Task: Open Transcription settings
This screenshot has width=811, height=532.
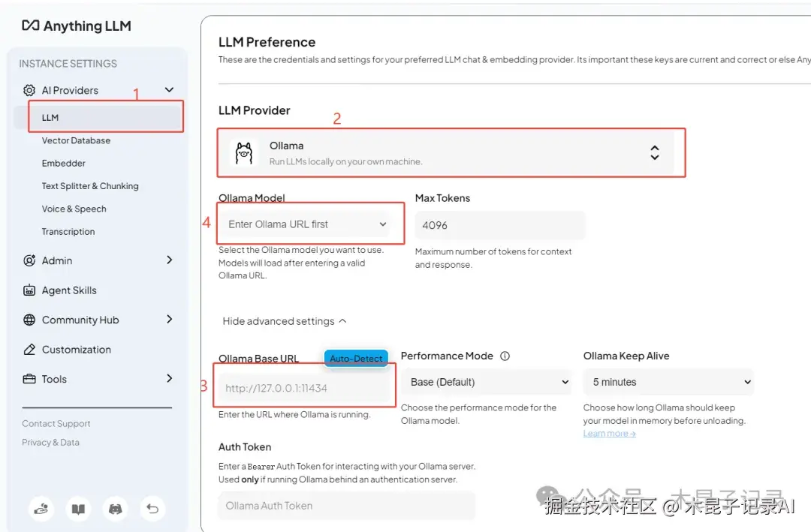Action: point(68,231)
